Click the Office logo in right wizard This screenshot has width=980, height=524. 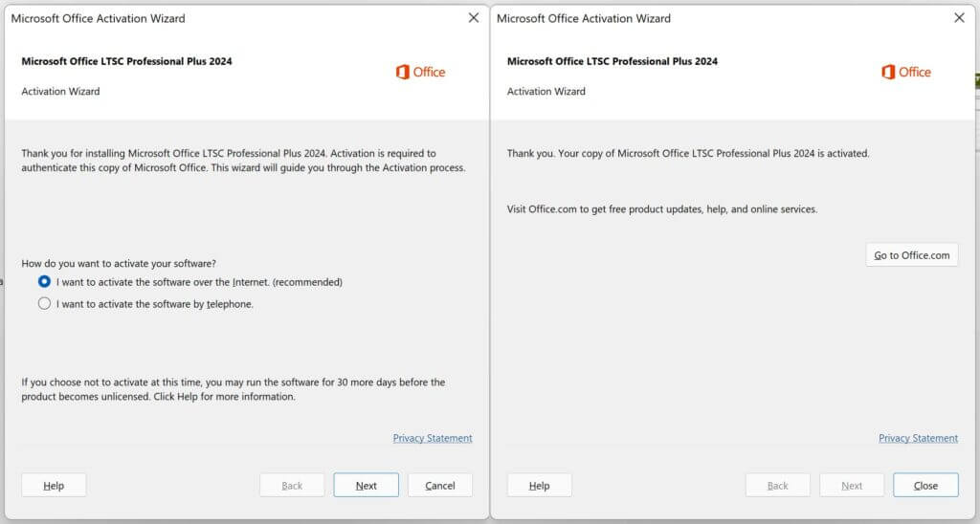pyautogui.click(x=906, y=72)
